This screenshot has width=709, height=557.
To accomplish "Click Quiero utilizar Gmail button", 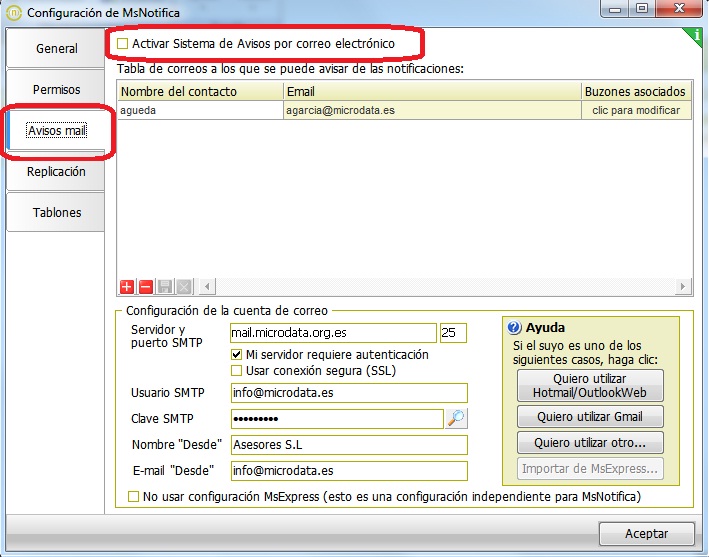I will [x=590, y=416].
